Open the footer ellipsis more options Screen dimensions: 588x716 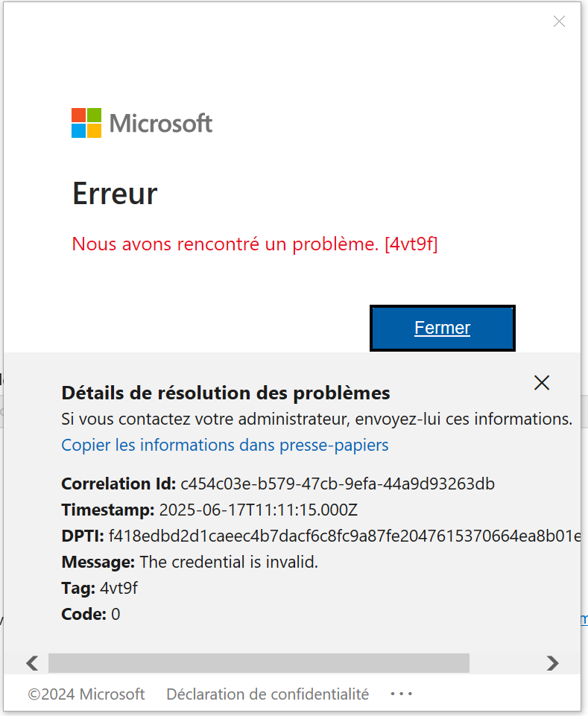pos(401,694)
